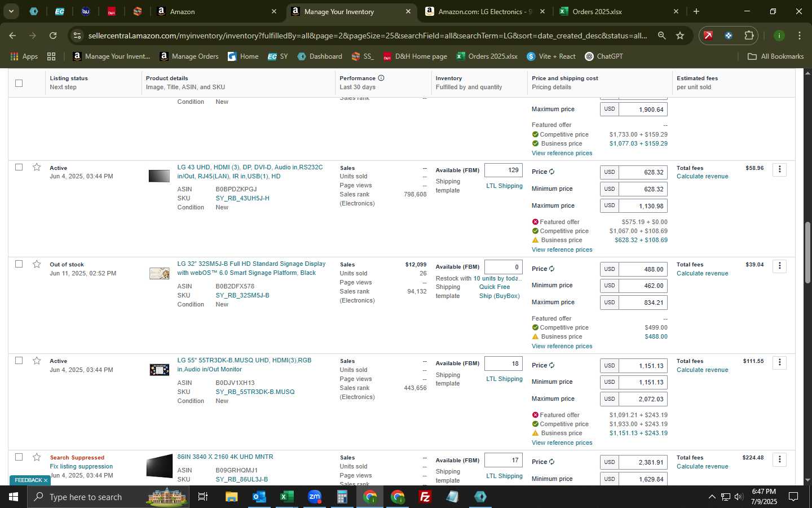Switch to Amazon.com: LG Electronics tab
812x508 pixels.
485,11
